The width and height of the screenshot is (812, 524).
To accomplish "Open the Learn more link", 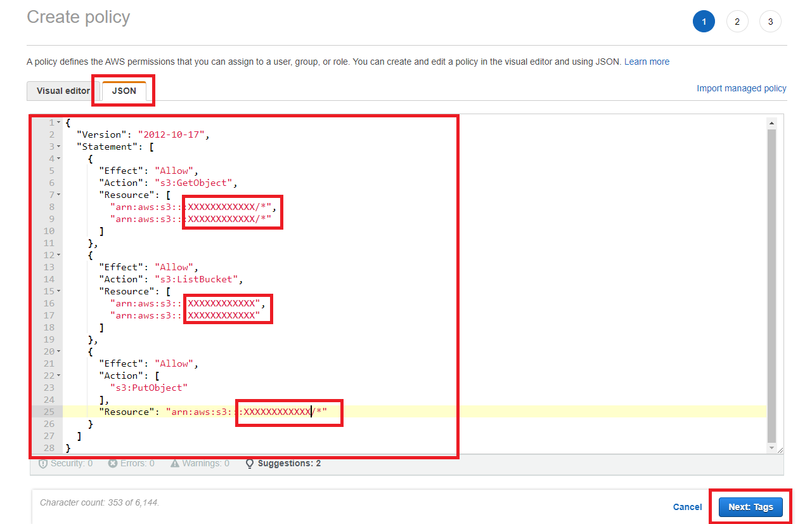I will click(x=647, y=62).
